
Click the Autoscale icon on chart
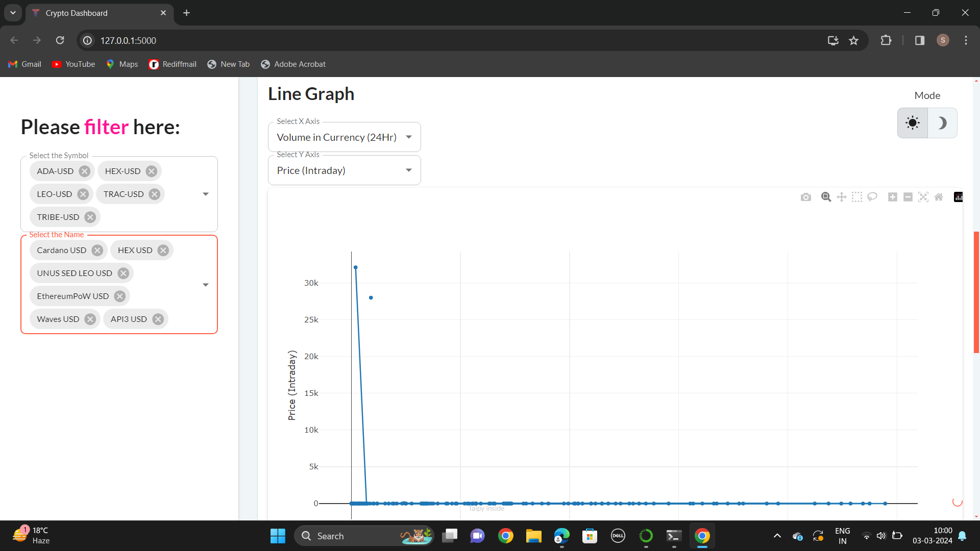pyautogui.click(x=923, y=197)
